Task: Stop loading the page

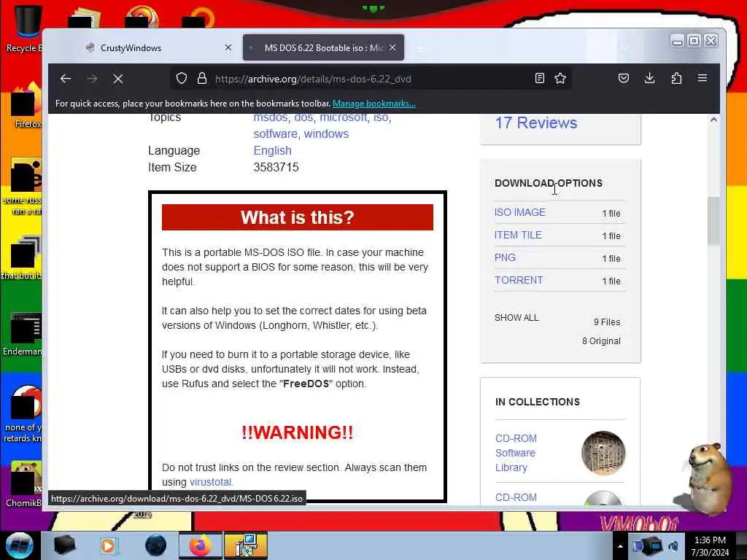Action: (118, 79)
